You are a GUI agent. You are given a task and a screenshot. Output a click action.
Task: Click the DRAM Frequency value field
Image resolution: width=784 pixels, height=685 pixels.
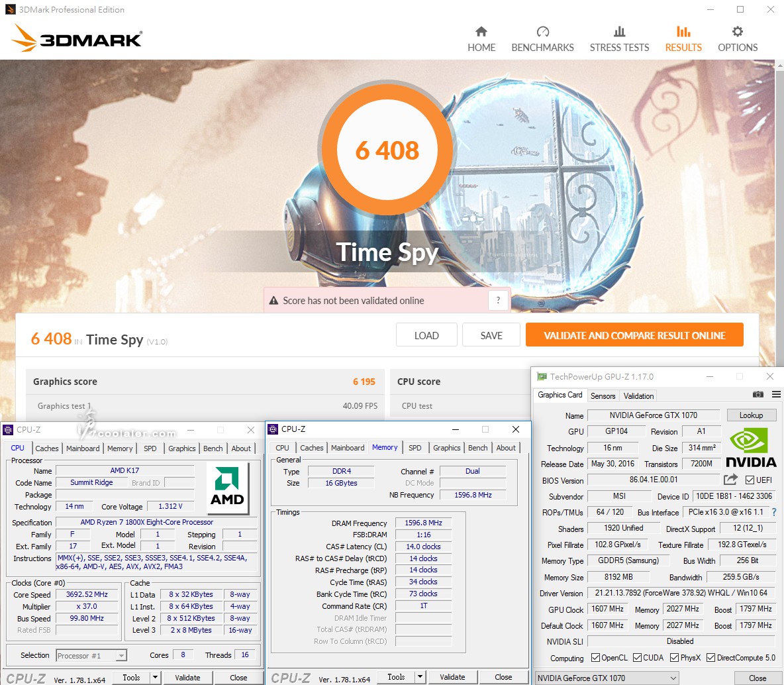(423, 523)
